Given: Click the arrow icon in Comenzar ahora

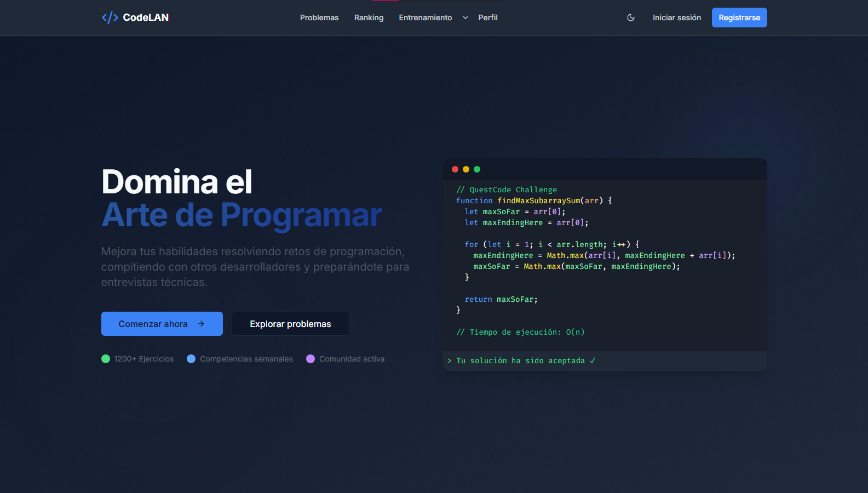Looking at the screenshot, I should (x=201, y=324).
